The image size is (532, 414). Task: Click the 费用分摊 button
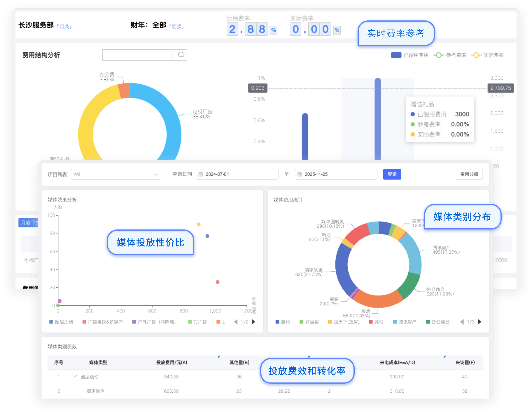tap(469, 174)
